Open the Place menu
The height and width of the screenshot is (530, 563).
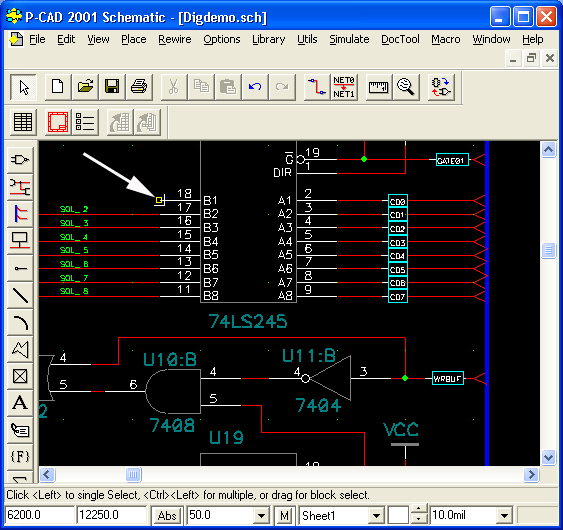[x=134, y=39]
